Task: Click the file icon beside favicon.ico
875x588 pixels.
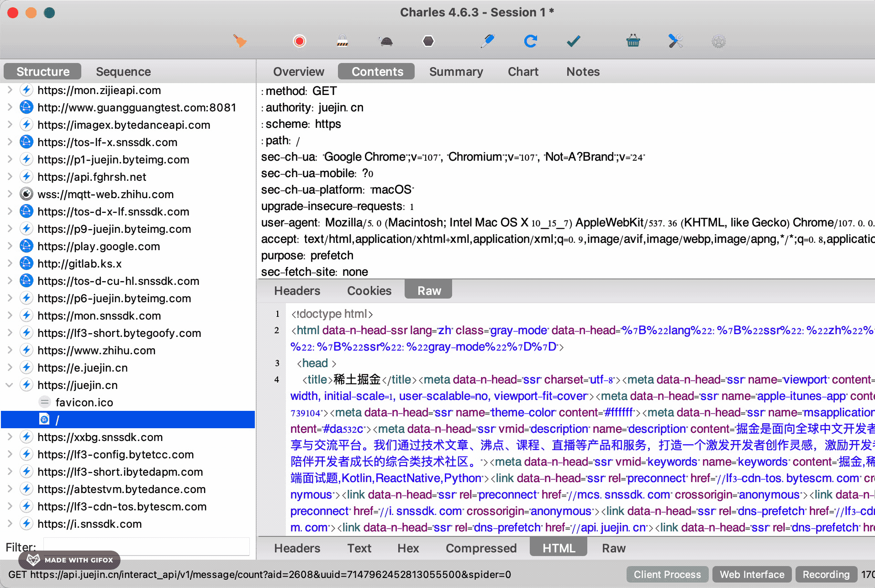Action: [x=44, y=402]
